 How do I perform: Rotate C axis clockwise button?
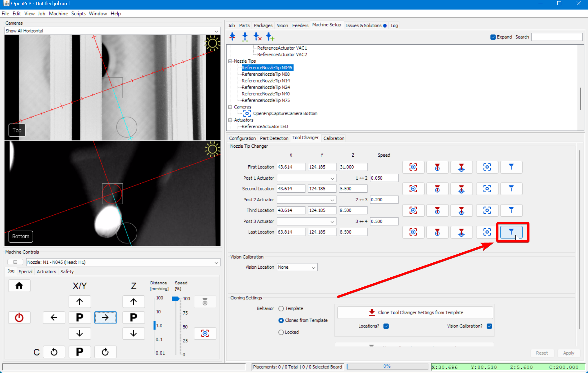tap(105, 352)
